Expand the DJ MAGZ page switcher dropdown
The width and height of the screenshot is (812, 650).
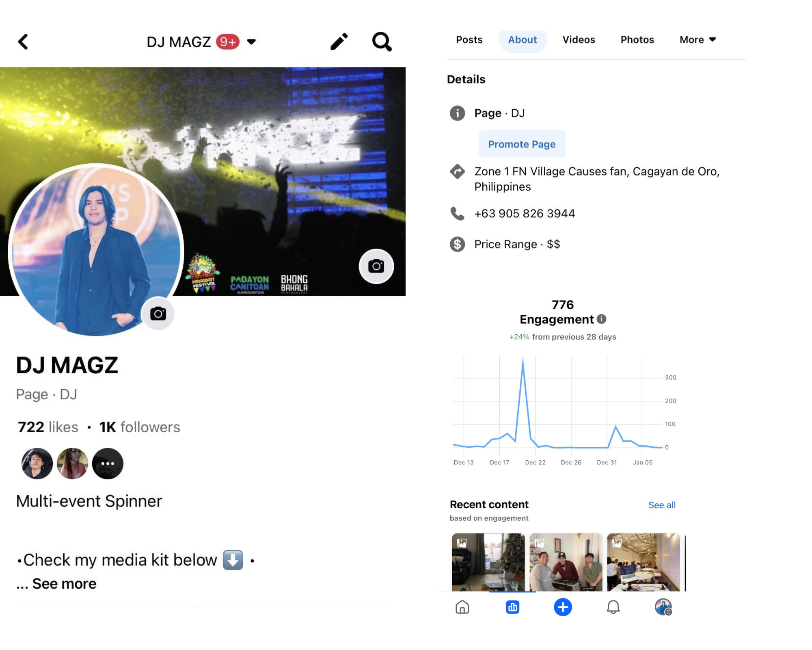coord(251,41)
